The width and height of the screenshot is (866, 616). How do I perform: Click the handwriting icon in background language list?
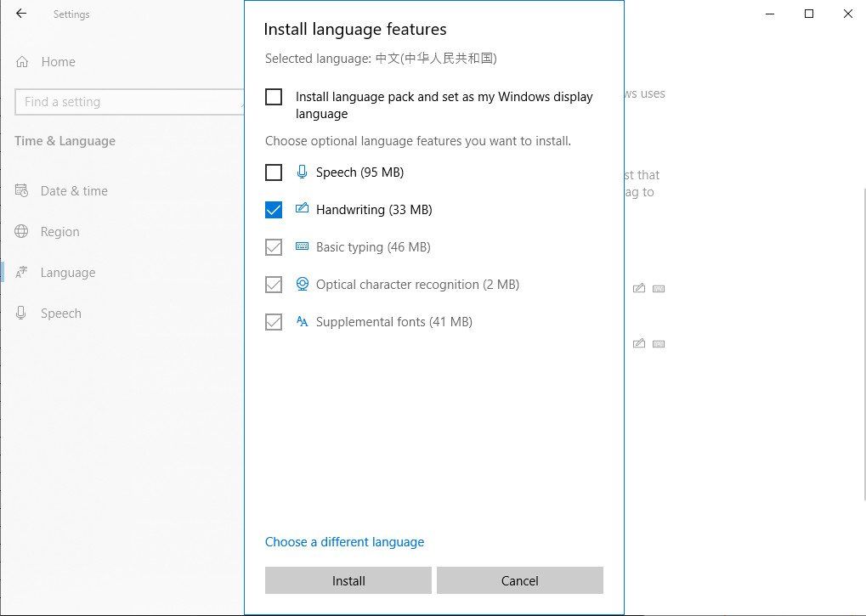click(x=639, y=288)
